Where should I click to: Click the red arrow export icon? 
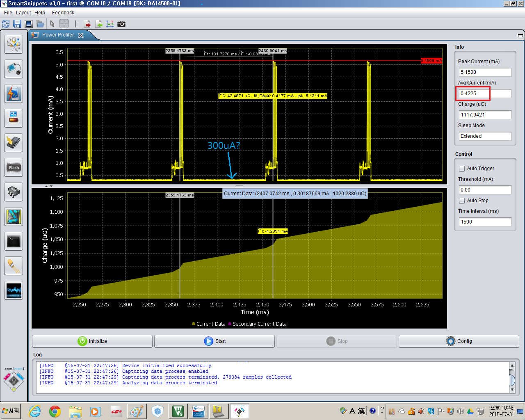(87, 24)
